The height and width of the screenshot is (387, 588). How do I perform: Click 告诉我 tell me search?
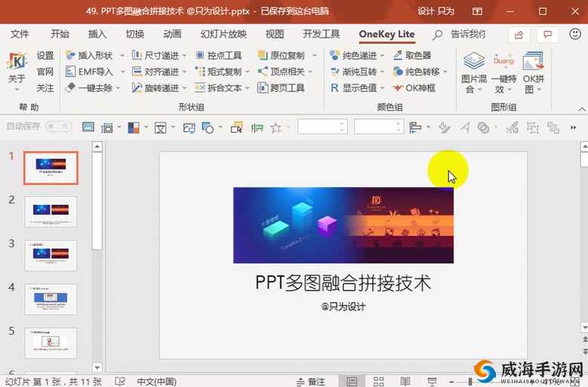pos(460,35)
